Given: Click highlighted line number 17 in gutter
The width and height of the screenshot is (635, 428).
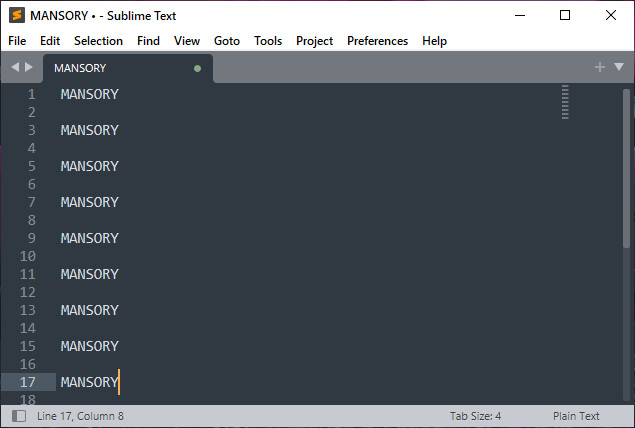Looking at the screenshot, I should point(28,382).
